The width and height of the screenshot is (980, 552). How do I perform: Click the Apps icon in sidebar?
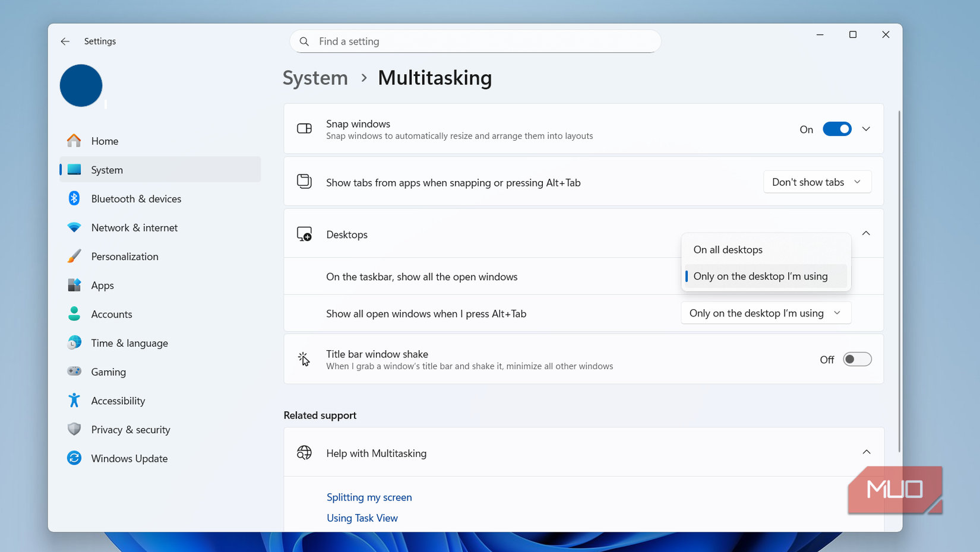point(74,285)
